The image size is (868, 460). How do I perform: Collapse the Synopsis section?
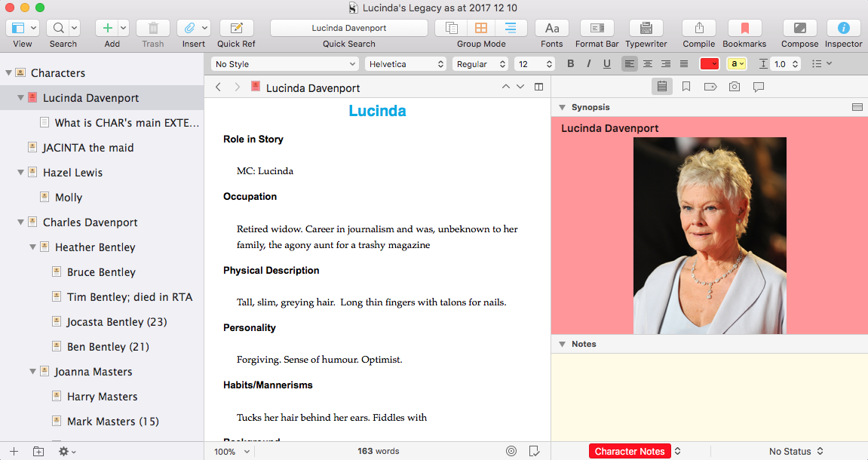tap(563, 107)
